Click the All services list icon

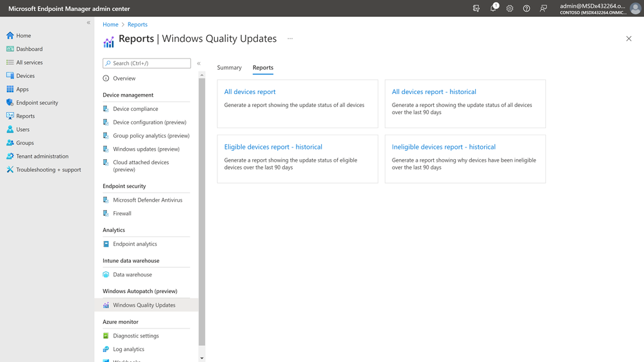click(x=10, y=62)
